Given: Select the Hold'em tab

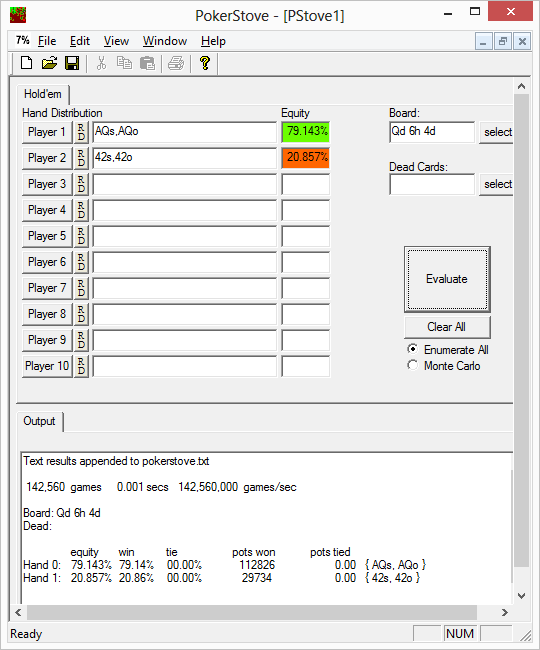Looking at the screenshot, I should point(43,94).
